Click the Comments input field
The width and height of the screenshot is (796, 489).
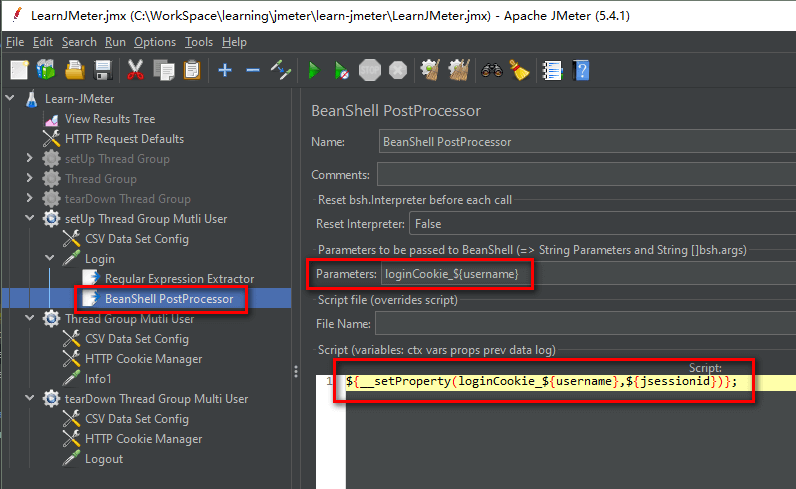pyautogui.click(x=586, y=175)
